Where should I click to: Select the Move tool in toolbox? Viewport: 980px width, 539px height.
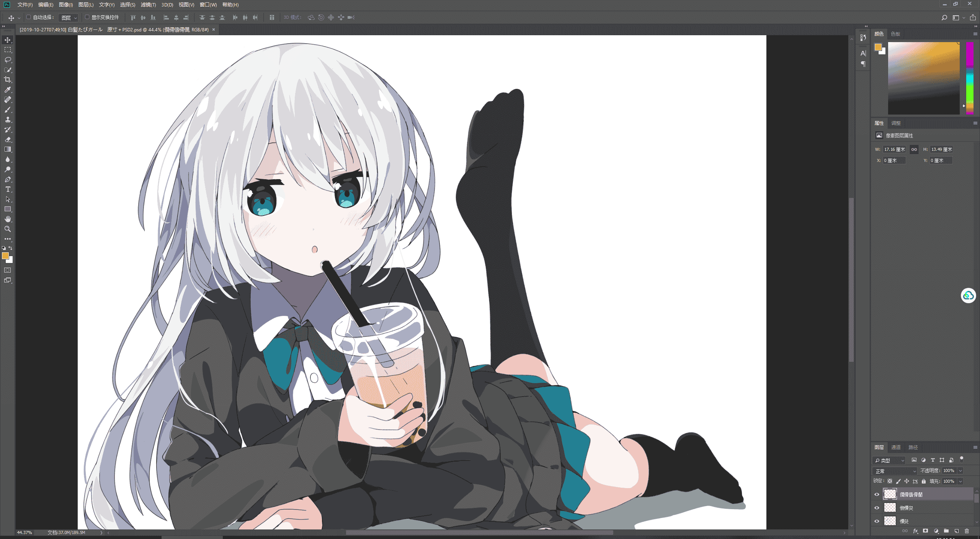(8, 40)
